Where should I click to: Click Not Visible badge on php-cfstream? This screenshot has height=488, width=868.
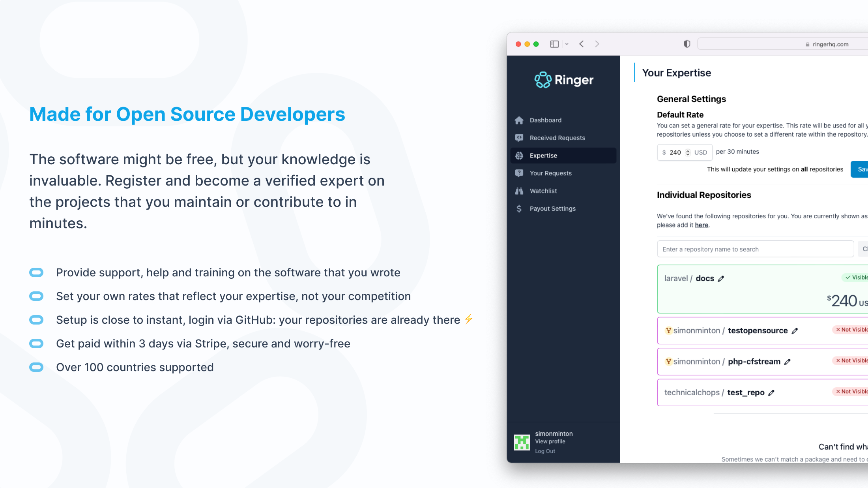click(x=850, y=360)
